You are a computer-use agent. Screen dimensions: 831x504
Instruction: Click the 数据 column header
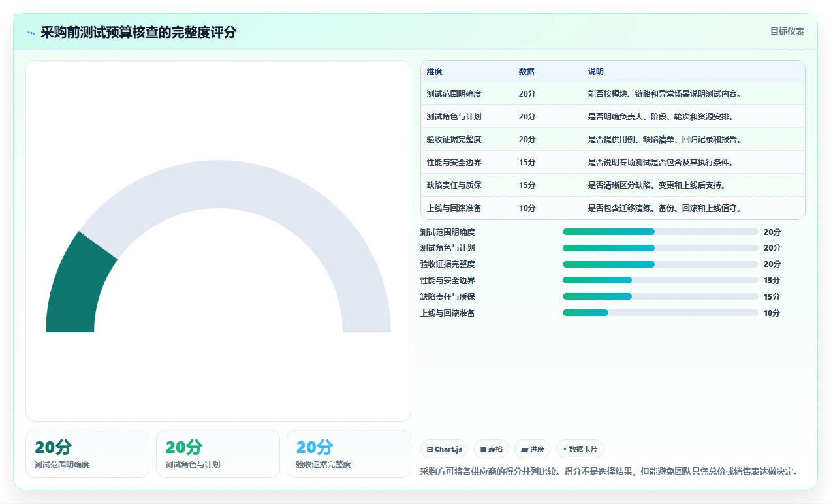tap(527, 72)
